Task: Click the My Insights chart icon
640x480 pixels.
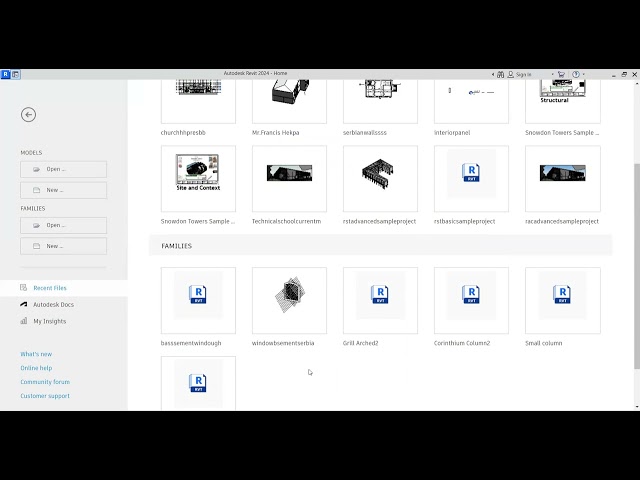Action: pos(24,321)
